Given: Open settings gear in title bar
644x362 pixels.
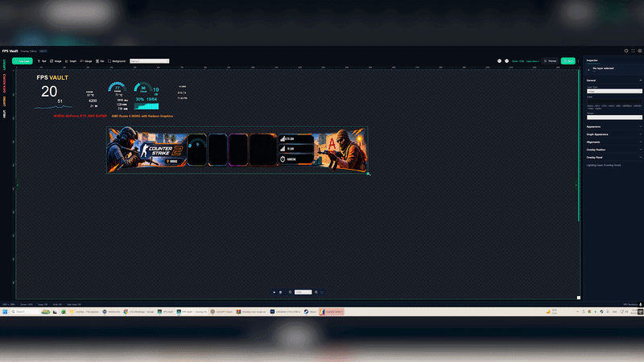Looking at the screenshot, I should (639, 51).
